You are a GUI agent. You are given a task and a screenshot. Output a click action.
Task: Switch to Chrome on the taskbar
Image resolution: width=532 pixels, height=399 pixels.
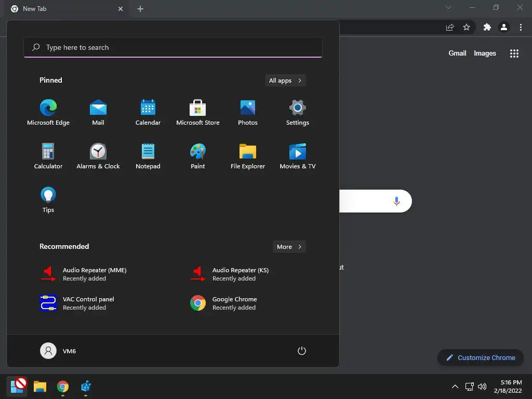coord(63,387)
